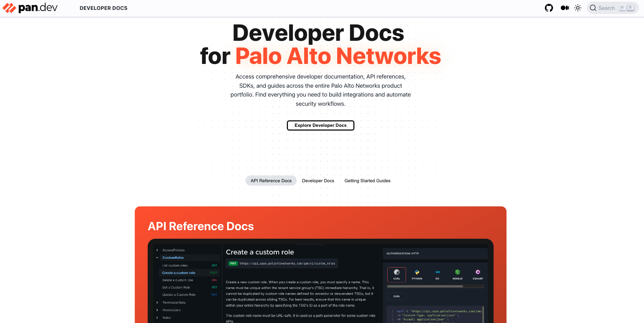
Task: Select API Reference Docs tab
Action: [271, 181]
